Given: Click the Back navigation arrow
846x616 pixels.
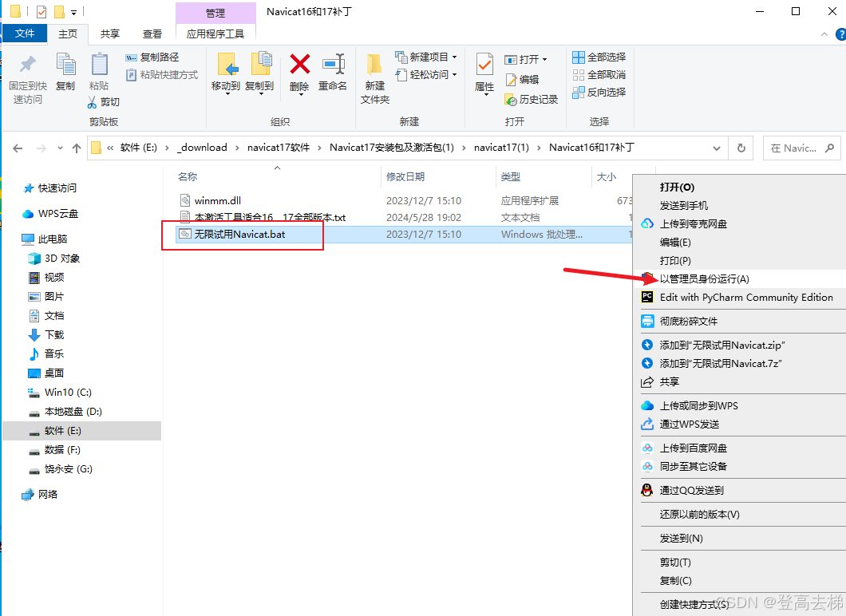Looking at the screenshot, I should tap(18, 148).
